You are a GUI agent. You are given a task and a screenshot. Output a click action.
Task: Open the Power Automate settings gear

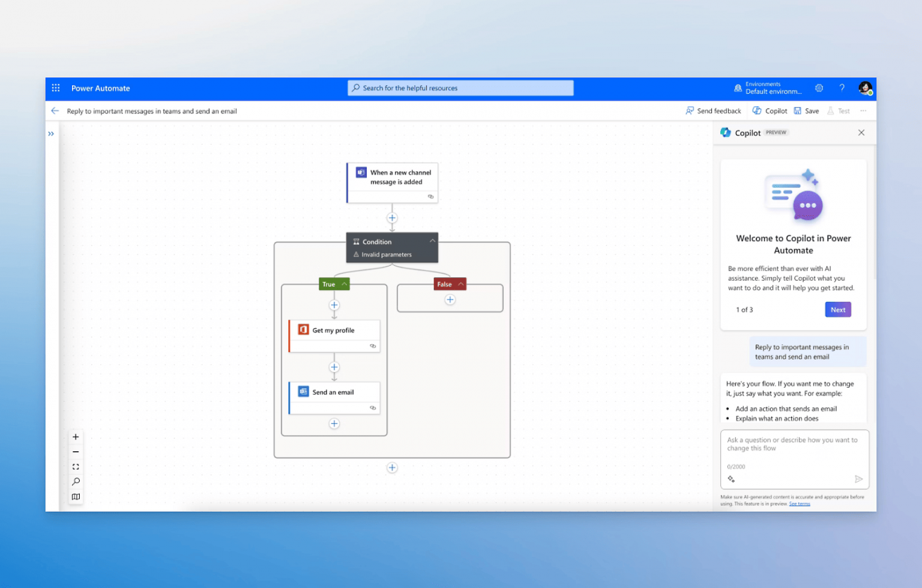[819, 88]
